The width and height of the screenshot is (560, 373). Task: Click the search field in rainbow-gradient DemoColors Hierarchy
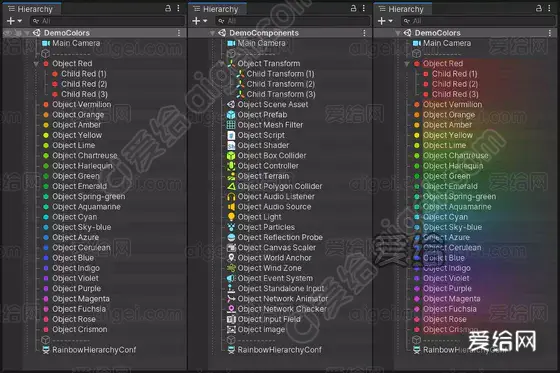[x=478, y=21]
